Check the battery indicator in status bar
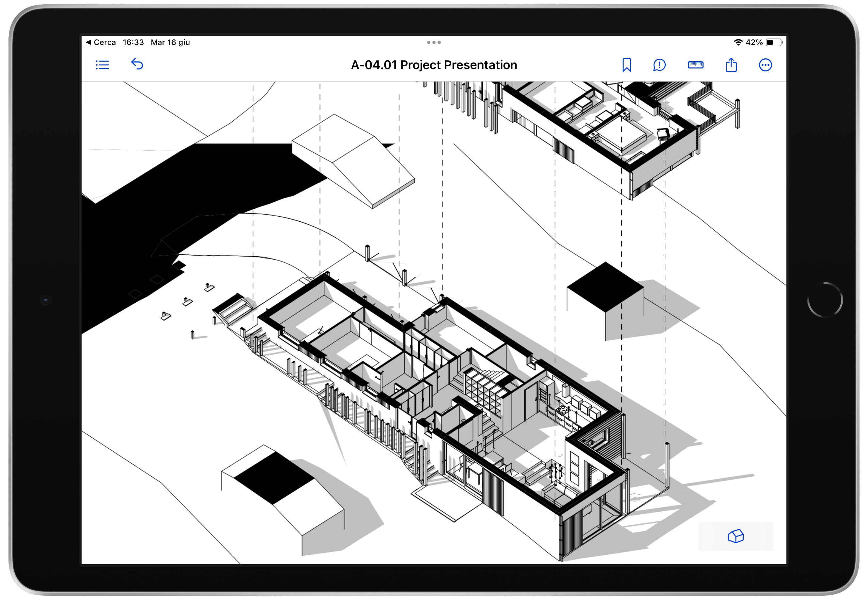Viewport: 868px width, 600px height. click(x=774, y=42)
